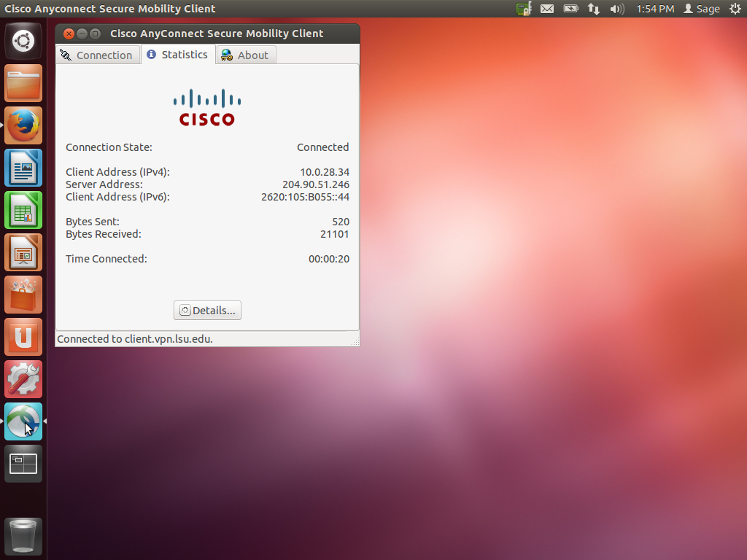Click the 'Server Address:' label
Image resolution: width=747 pixels, height=560 pixels.
(x=104, y=184)
